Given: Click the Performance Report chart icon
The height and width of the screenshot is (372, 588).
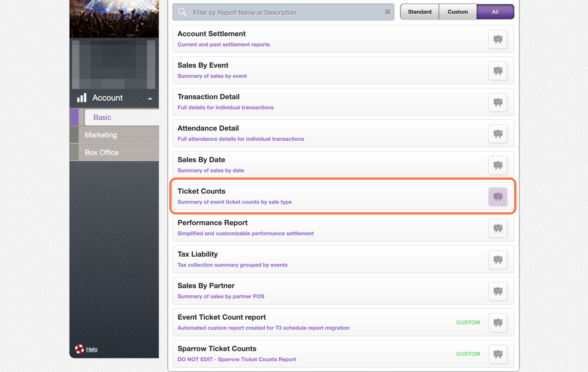Looking at the screenshot, I should [498, 228].
